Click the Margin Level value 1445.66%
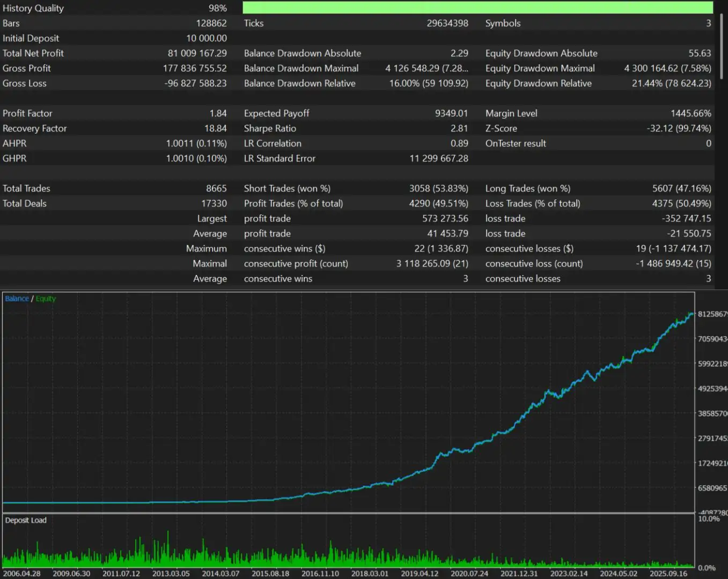Screen dimensions: 728x579 pyautogui.click(x=691, y=113)
